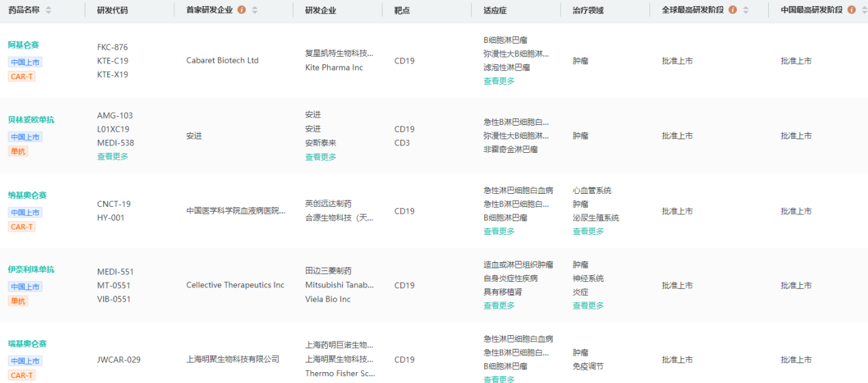This screenshot has width=868, height=383.
Task: Click 适应症 column header
Action: [495, 10]
